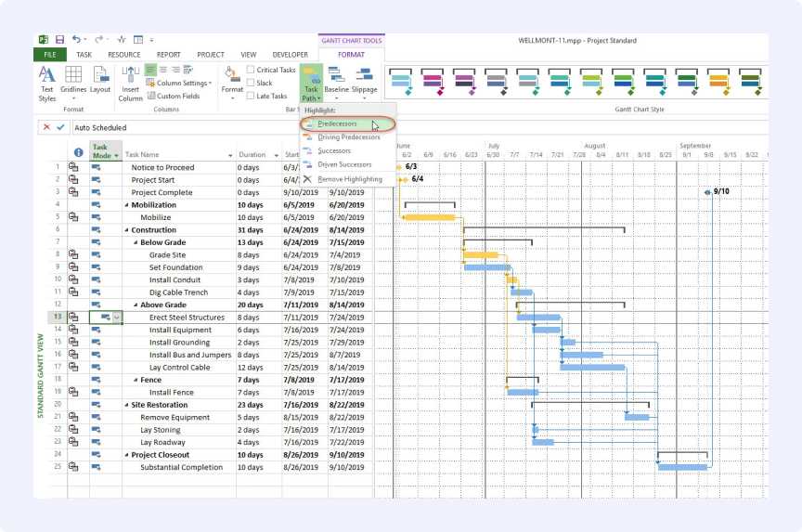Click the Save icon in quick access toolbar
Viewport: 802px width, 532px height.
(59, 40)
